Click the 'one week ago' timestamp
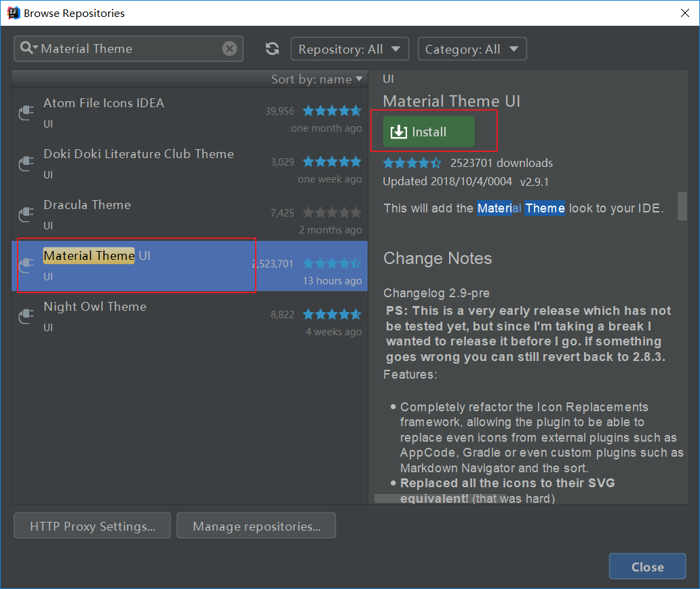The width and height of the screenshot is (700, 589). [330, 179]
